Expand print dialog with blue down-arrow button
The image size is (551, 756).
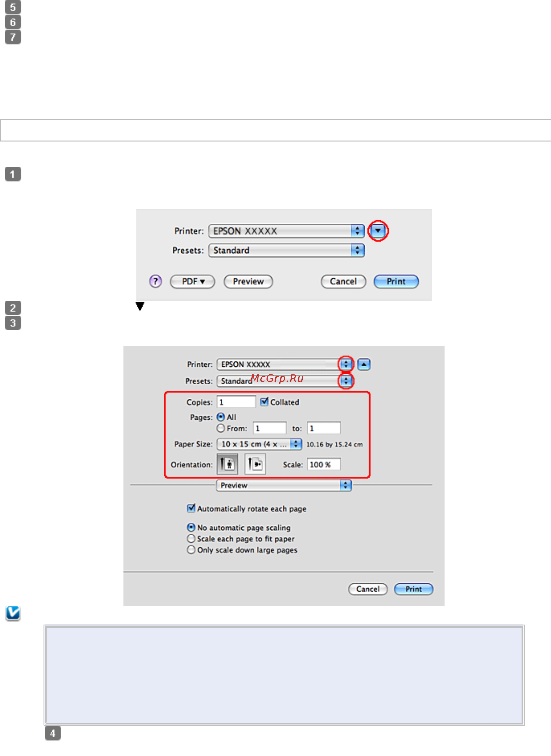click(378, 230)
